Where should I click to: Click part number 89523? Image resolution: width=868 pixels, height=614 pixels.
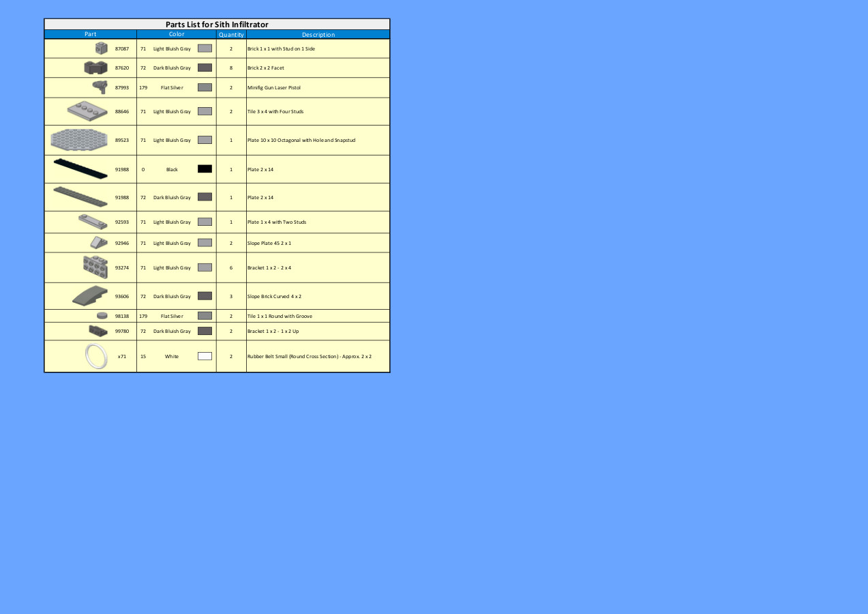click(122, 140)
